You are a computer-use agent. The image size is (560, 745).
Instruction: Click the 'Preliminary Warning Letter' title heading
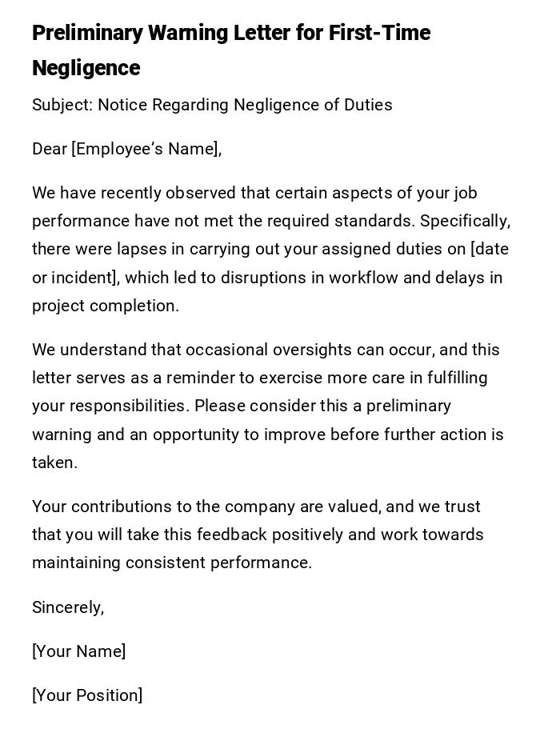point(231,34)
